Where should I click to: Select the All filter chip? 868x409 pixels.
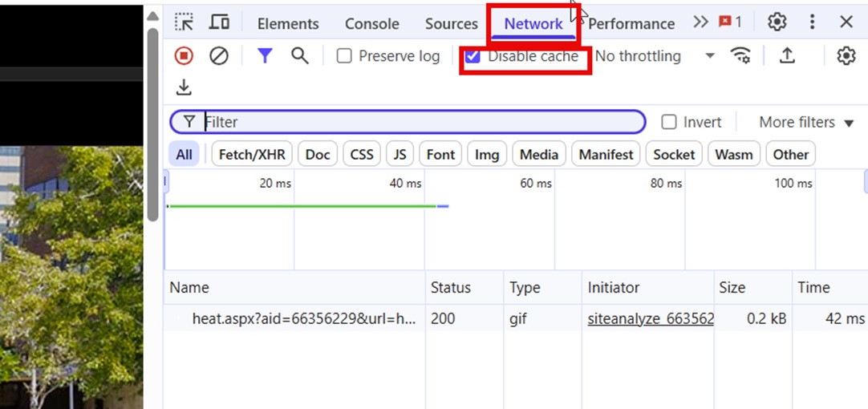[184, 155]
